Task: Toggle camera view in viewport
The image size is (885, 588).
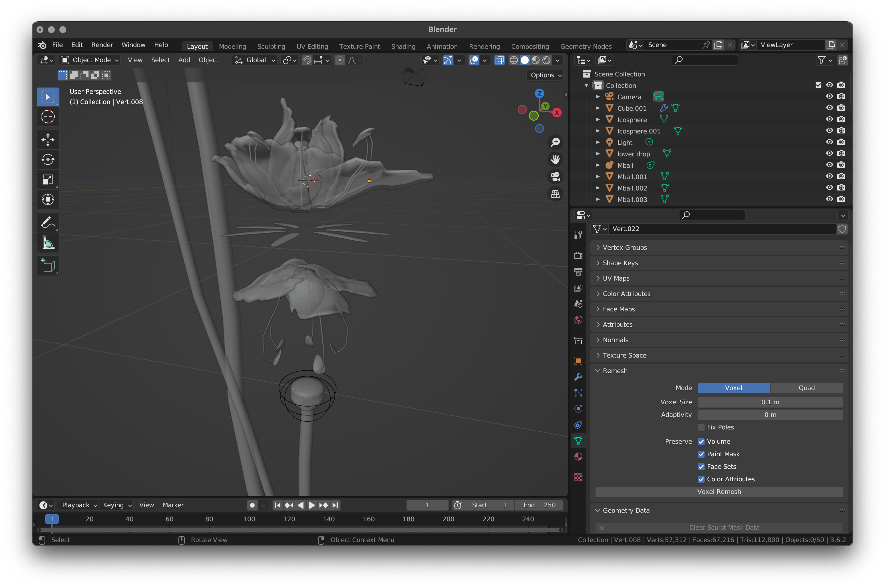Action: coord(555,176)
